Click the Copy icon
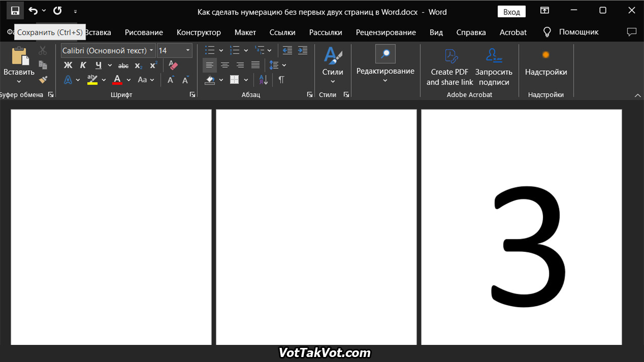 pos(43,65)
